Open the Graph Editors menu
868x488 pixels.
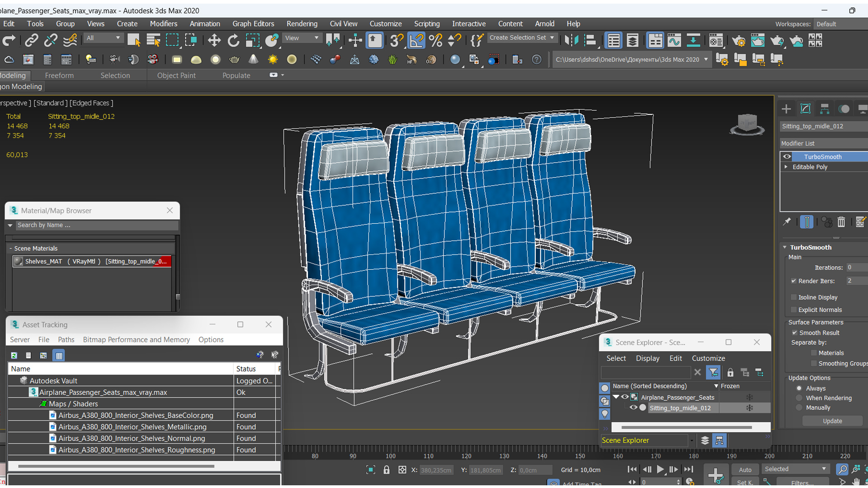coord(253,24)
